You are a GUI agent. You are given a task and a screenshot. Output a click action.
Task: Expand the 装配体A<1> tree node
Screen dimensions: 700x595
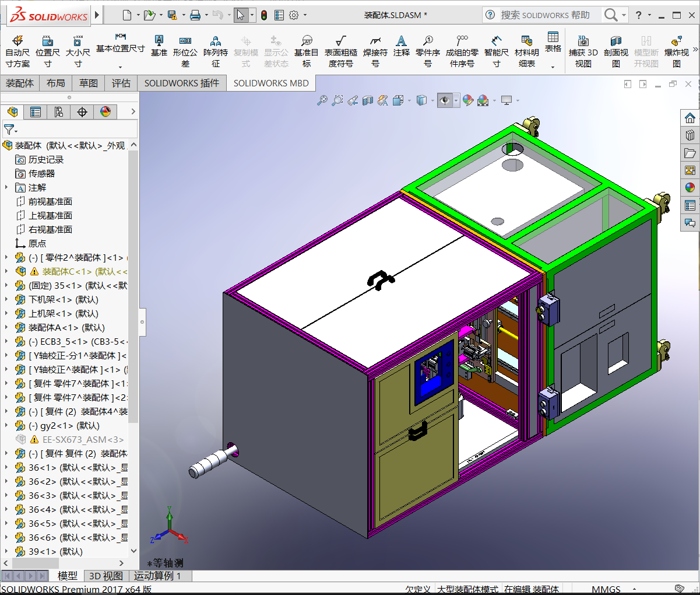tap(6, 327)
